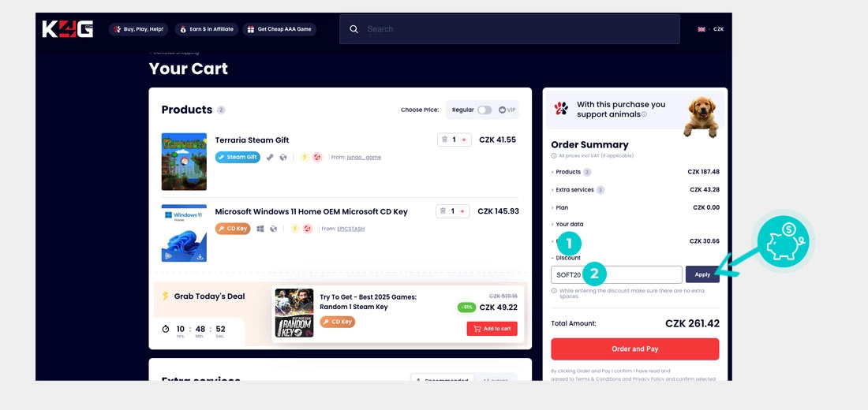This screenshot has height=410, width=868.
Task: Collapse the Discount section
Action: click(x=566, y=258)
